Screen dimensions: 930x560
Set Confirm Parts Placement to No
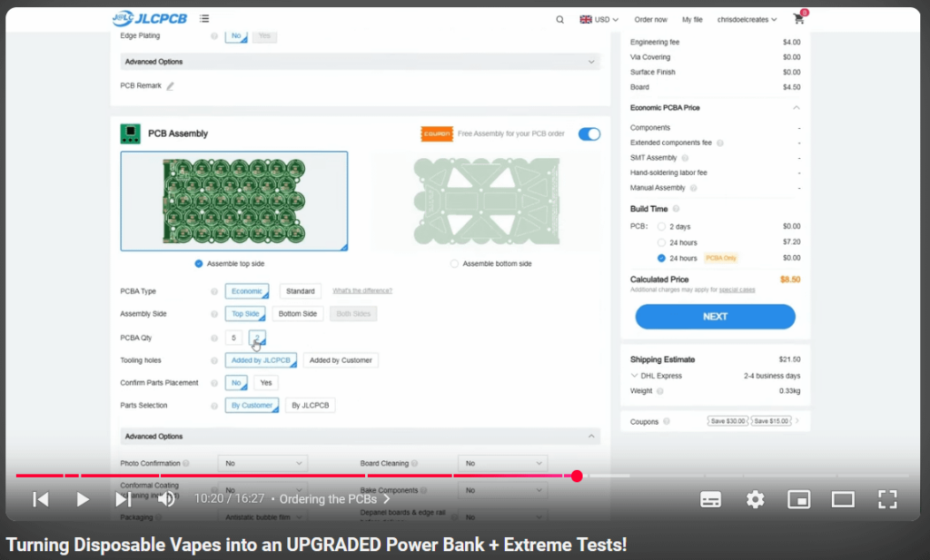(x=236, y=383)
